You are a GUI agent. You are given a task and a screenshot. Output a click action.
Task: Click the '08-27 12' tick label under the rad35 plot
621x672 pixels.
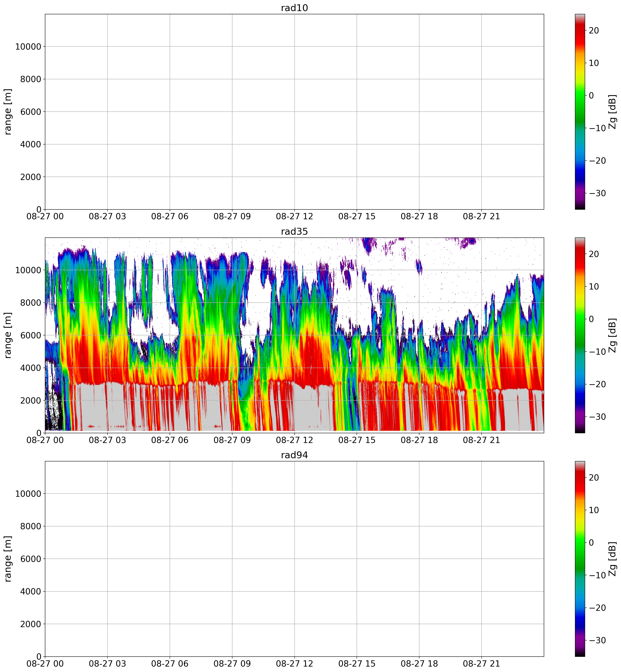(x=294, y=440)
